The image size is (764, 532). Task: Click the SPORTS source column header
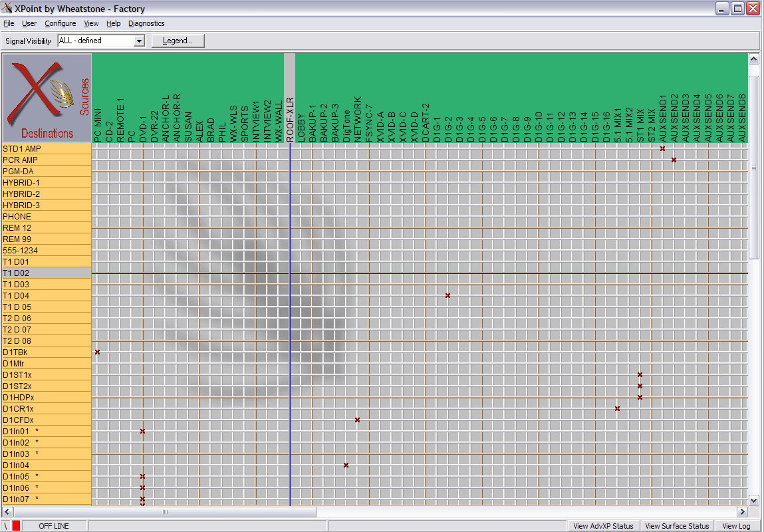pos(245,98)
